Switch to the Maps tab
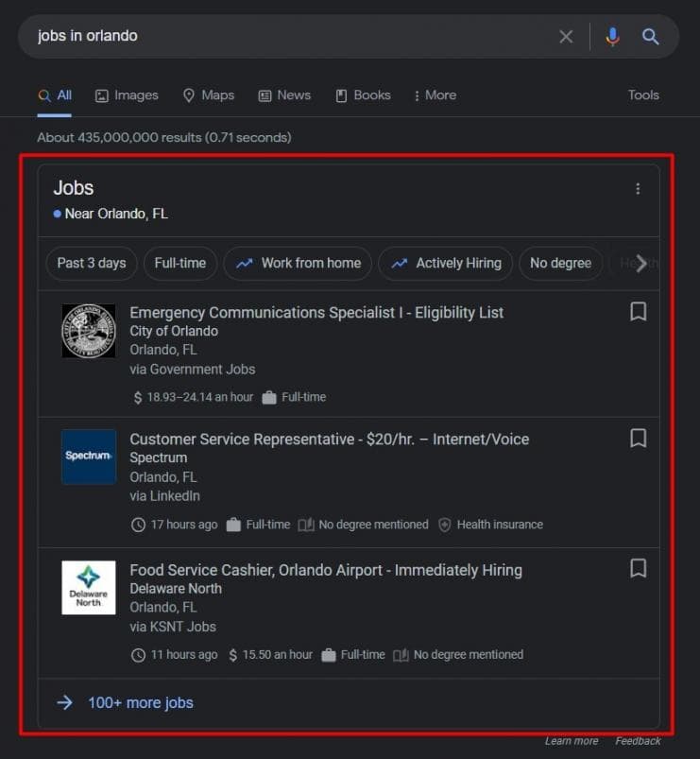700x759 pixels. [208, 95]
